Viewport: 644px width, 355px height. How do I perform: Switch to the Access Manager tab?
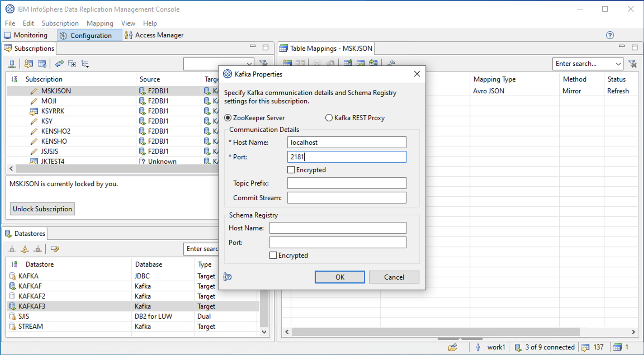pos(154,35)
